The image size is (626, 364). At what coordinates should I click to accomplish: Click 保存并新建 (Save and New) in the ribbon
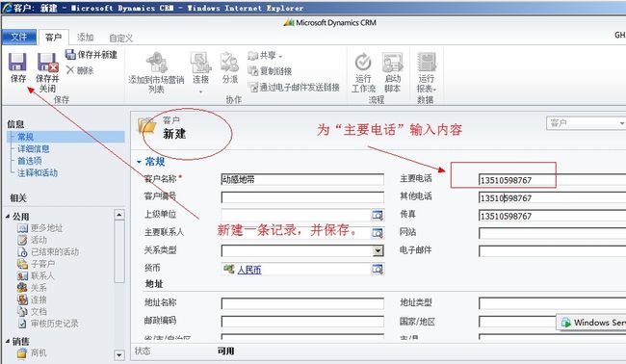click(x=91, y=55)
